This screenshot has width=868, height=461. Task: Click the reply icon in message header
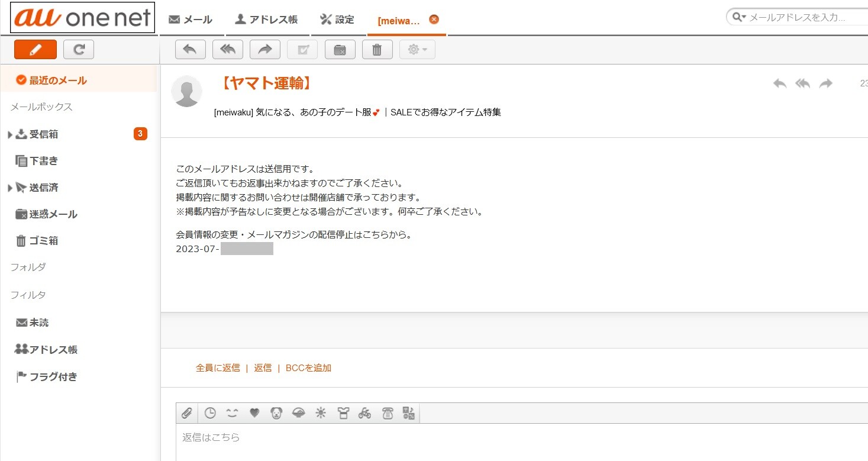tap(780, 84)
